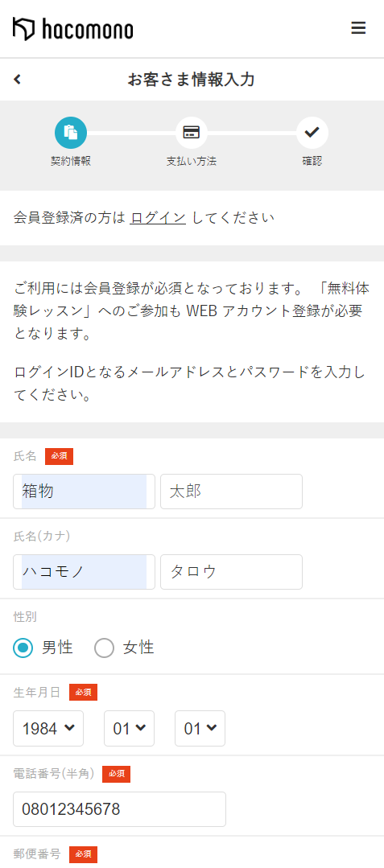Click the 契約情報 step label
The width and height of the screenshot is (384, 868).
click(x=71, y=162)
